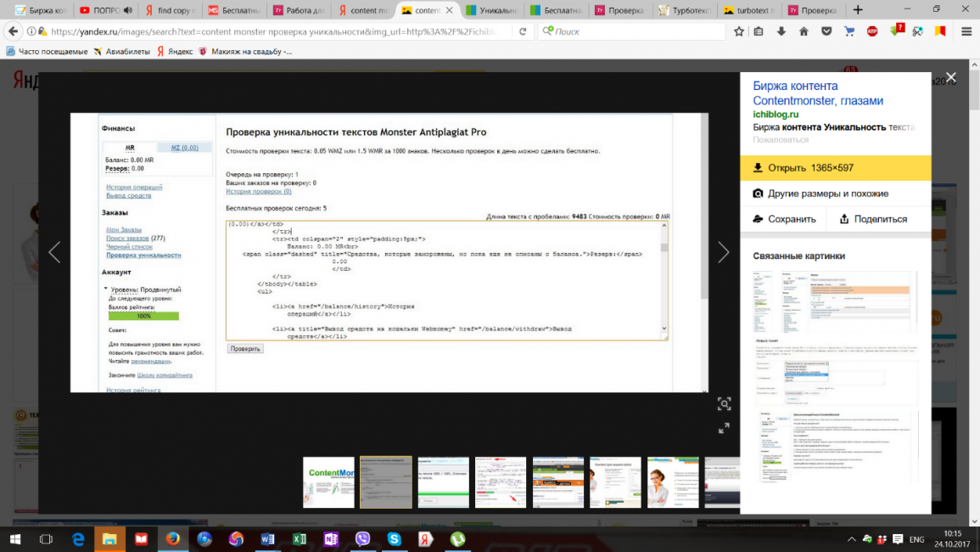This screenshot has width=980, height=552.
Task: Click the search-by-fragment crop icon
Action: pos(724,404)
